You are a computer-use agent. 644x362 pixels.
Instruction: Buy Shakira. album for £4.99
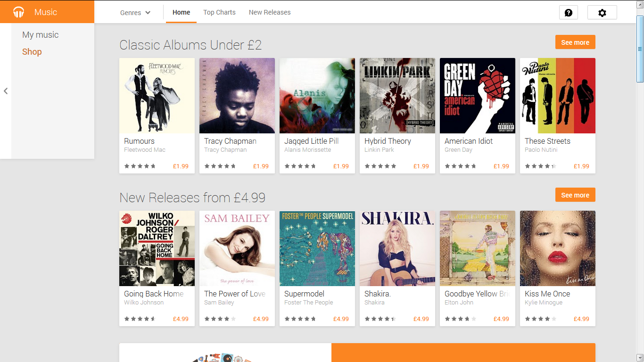(421, 319)
